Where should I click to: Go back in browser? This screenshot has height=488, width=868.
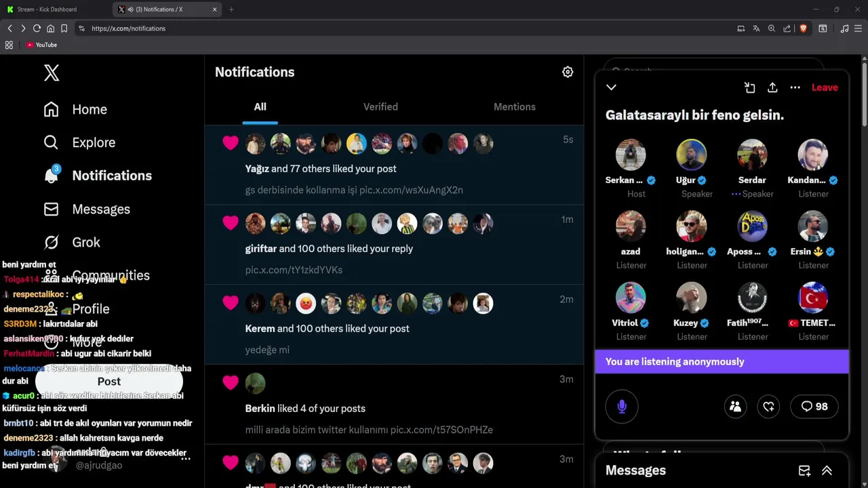pos(9,28)
